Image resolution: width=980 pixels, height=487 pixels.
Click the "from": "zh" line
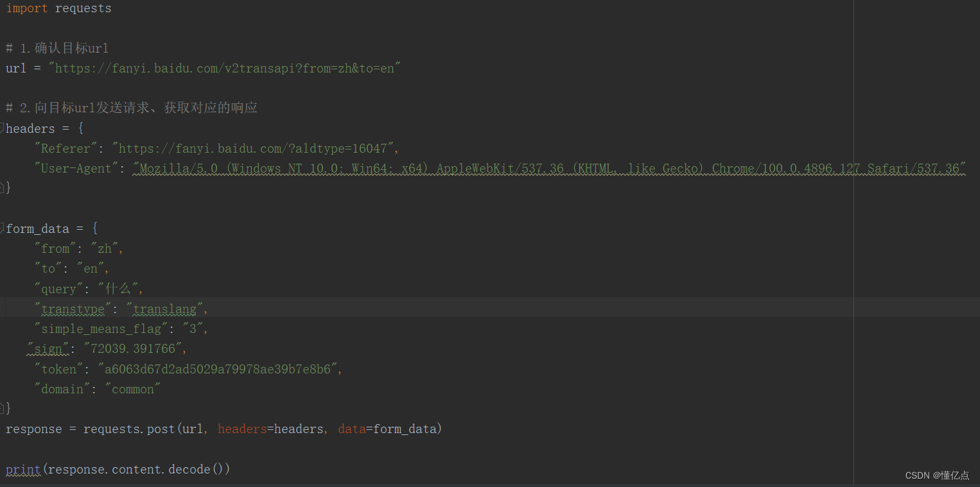point(79,248)
